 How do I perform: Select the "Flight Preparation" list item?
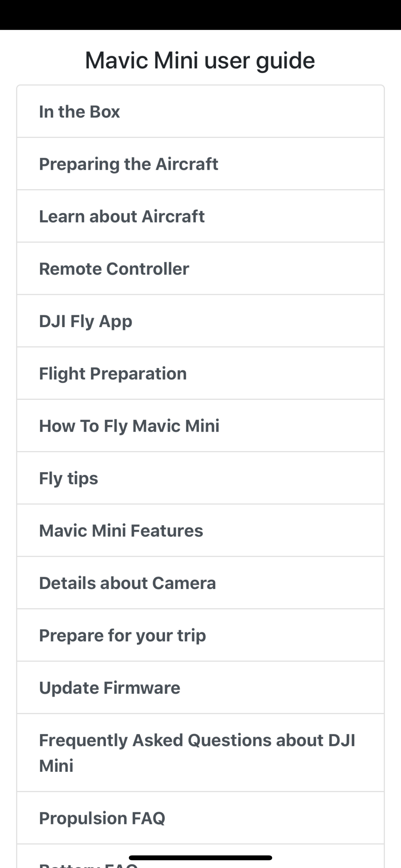click(200, 373)
